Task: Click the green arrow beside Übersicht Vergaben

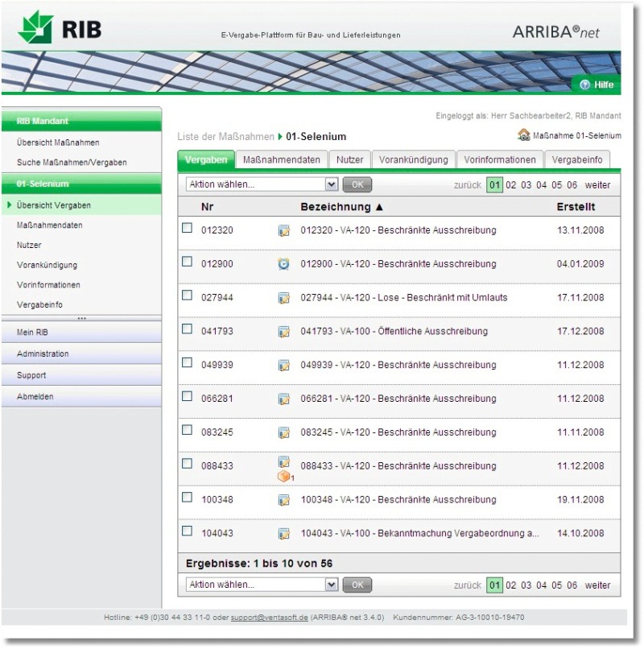Action: click(9, 205)
